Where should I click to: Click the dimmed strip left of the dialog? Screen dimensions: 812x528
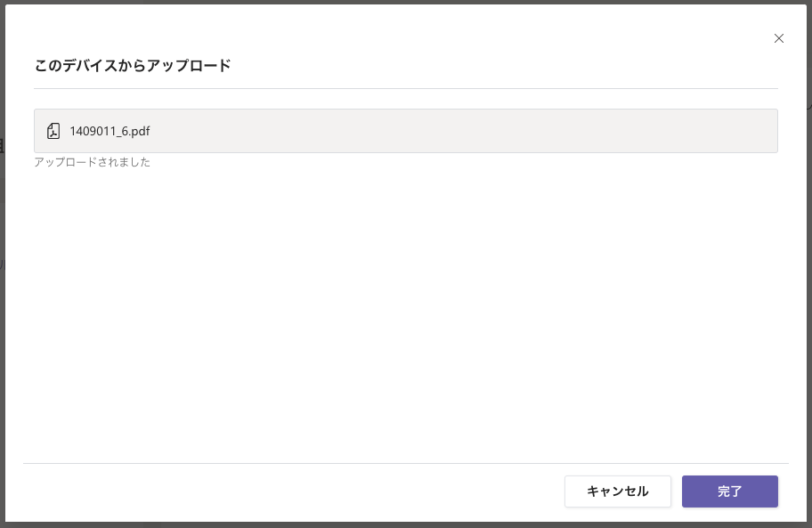pyautogui.click(x=3, y=267)
